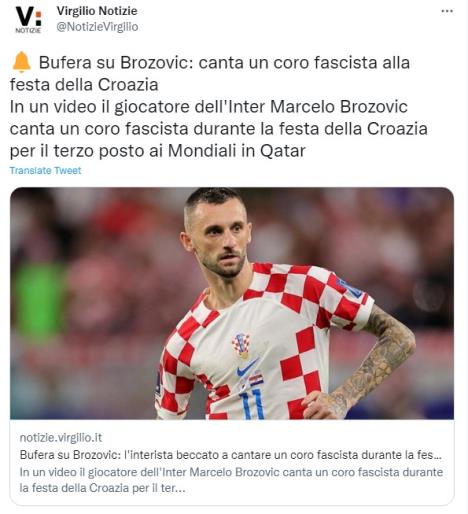Click the Translate Tweet link
The width and height of the screenshot is (468, 514).
point(45,170)
